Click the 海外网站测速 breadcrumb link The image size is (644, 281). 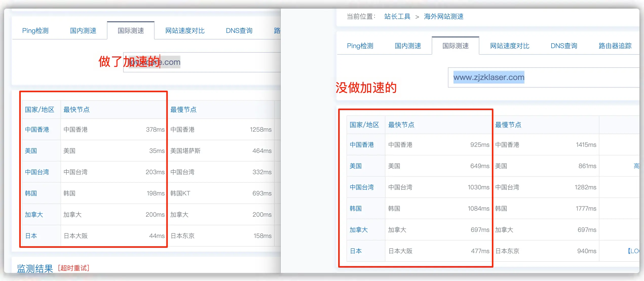[444, 16]
